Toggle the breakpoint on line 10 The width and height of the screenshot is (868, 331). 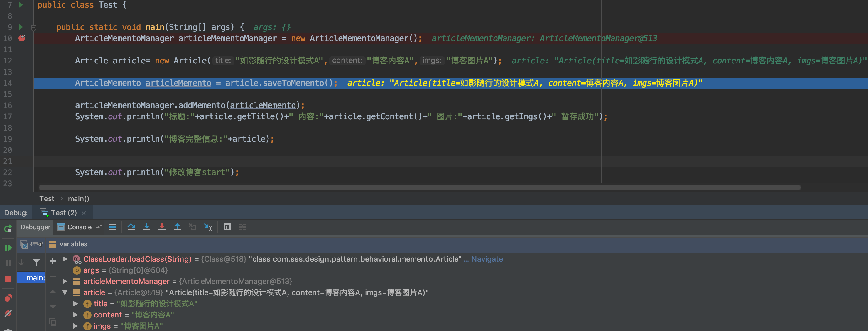click(22, 38)
